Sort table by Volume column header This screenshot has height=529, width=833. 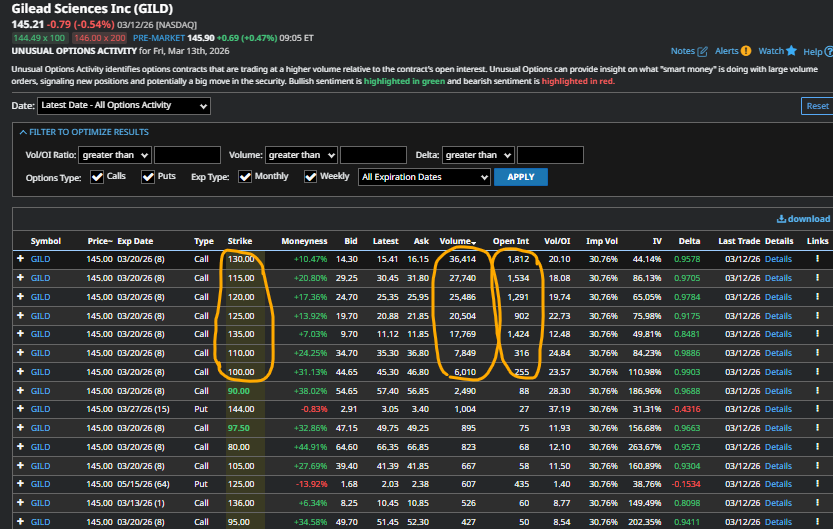pyautogui.click(x=455, y=241)
